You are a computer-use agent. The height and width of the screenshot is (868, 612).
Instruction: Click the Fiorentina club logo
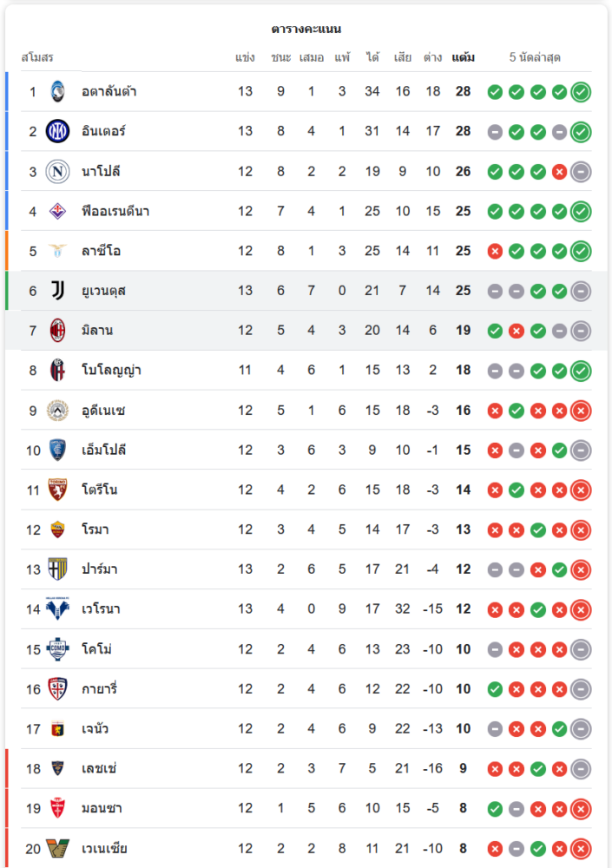[x=57, y=211]
